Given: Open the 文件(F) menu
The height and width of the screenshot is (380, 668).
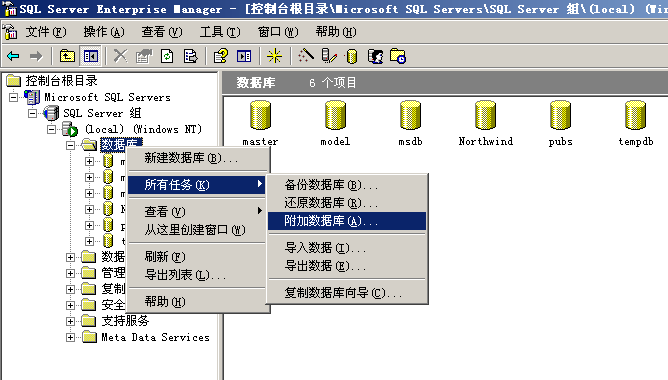Looking at the screenshot, I should (46, 32).
